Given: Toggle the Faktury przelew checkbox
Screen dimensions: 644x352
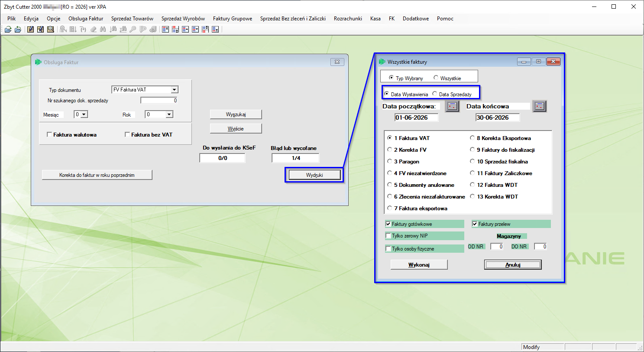Looking at the screenshot, I should click(x=475, y=224).
